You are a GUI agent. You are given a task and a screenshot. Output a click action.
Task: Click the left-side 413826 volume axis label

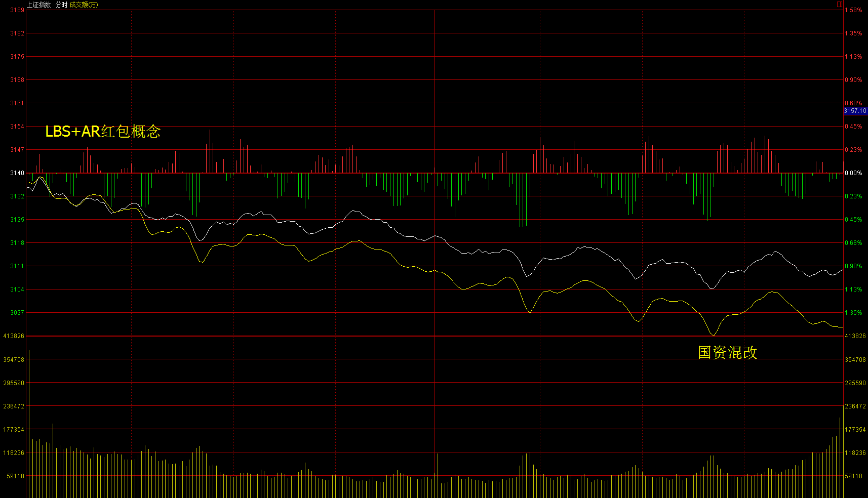click(x=14, y=336)
